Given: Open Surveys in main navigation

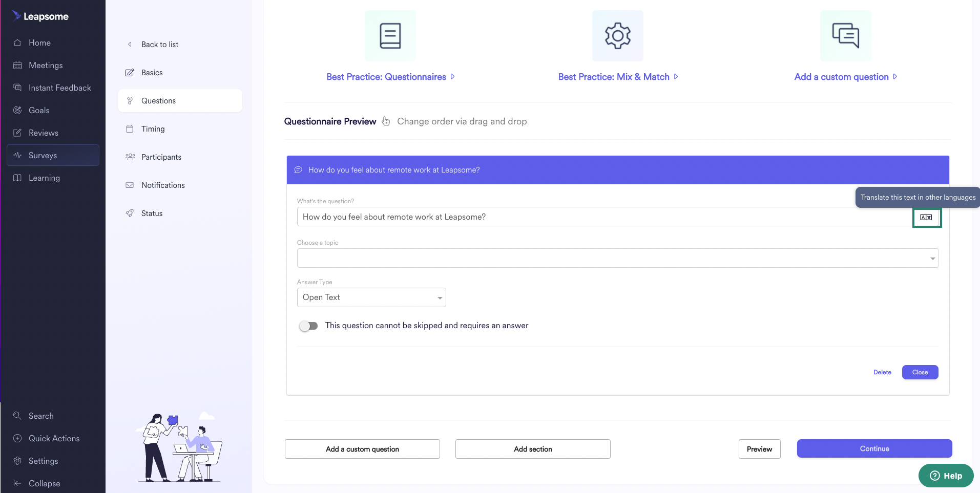Looking at the screenshot, I should pyautogui.click(x=53, y=155).
